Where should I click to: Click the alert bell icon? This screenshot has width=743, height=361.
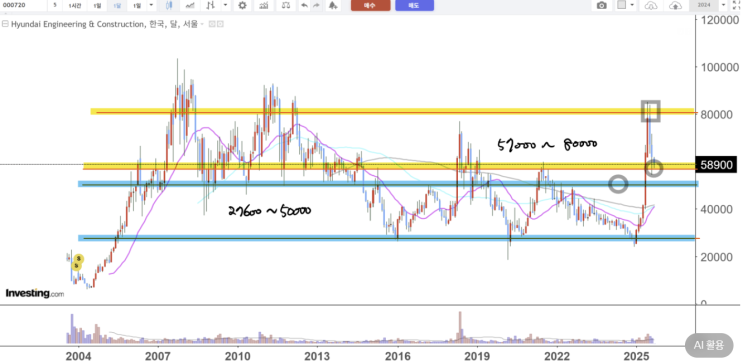[x=333, y=5]
